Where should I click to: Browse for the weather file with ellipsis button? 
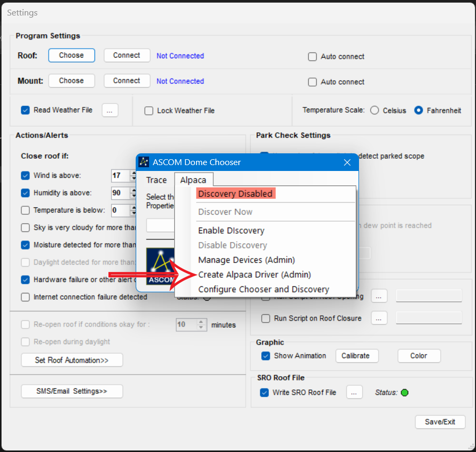point(110,110)
